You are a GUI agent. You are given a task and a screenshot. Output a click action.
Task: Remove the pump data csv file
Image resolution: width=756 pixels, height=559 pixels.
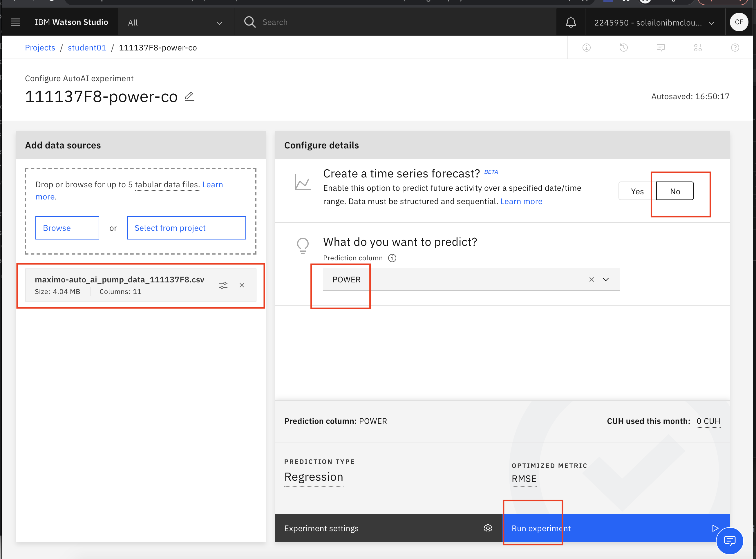(242, 285)
